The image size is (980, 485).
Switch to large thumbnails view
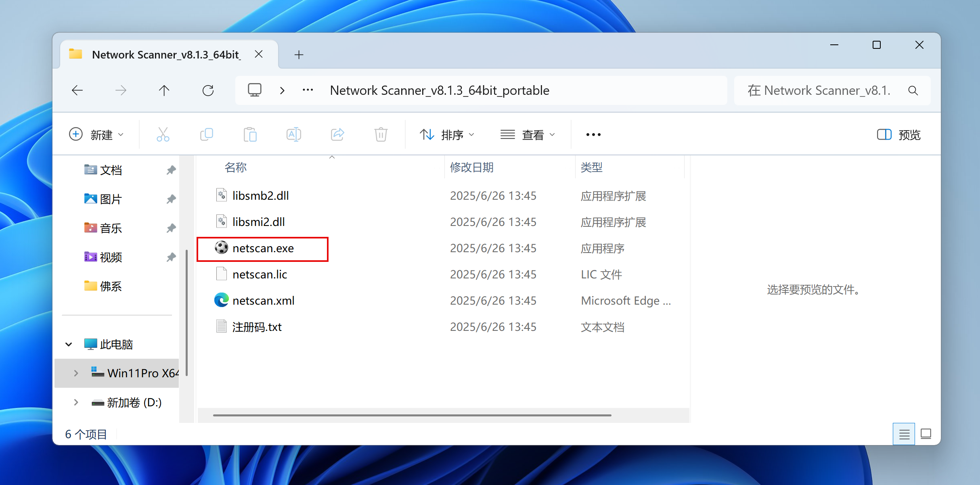click(x=926, y=434)
